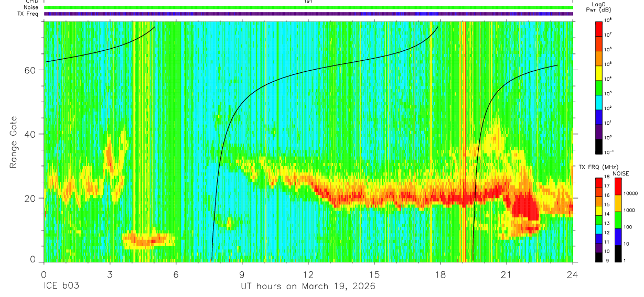Click the purple TX Freq indicator bar at top
The width and height of the screenshot is (644, 297).
point(308,14)
